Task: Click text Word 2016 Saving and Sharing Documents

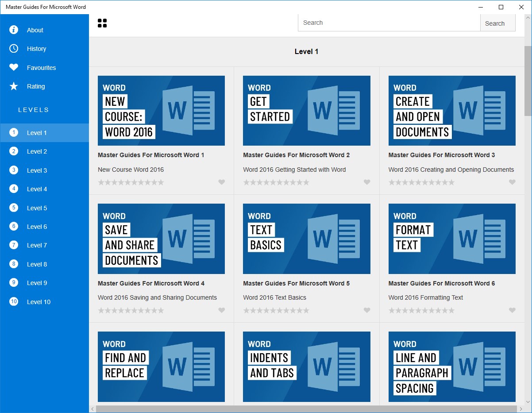Action: click(157, 297)
